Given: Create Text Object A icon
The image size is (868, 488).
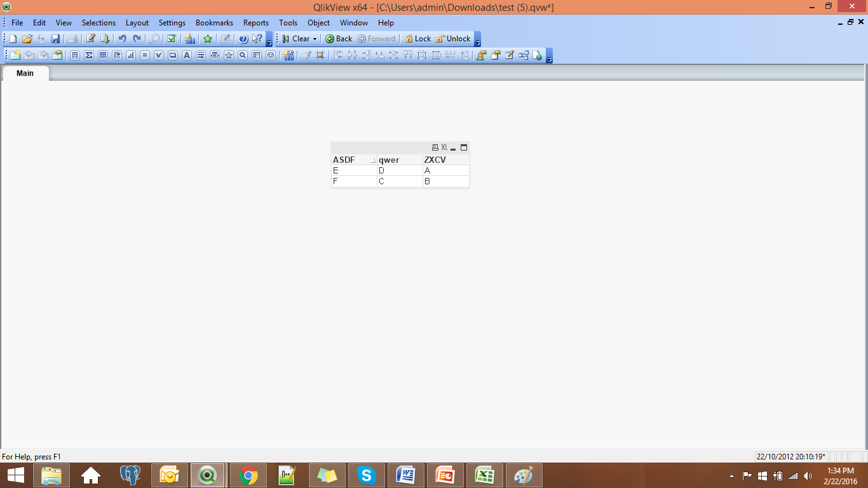Looking at the screenshot, I should [x=187, y=55].
